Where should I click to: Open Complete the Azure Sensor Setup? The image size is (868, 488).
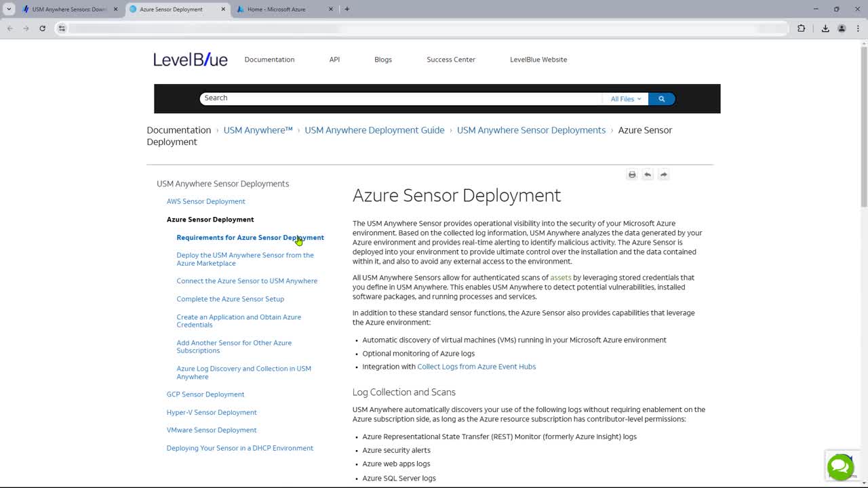point(230,299)
